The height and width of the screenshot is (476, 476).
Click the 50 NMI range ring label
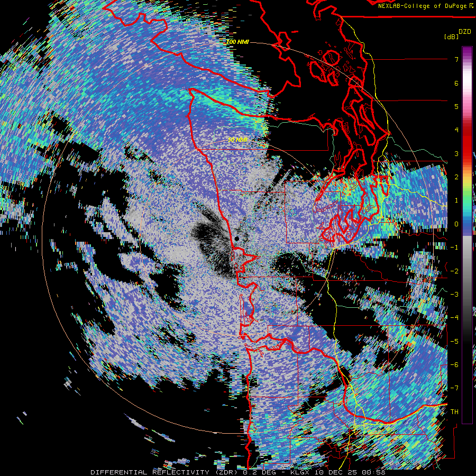(237, 140)
